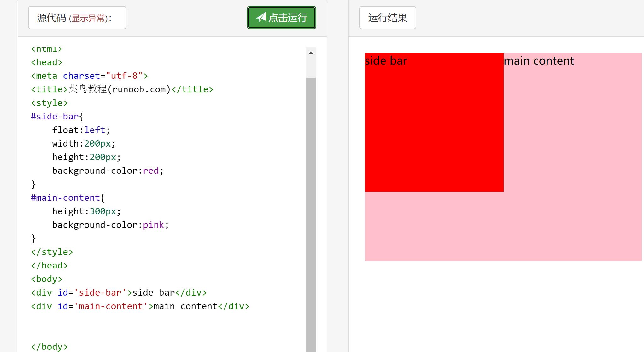Click the '#side-bar{' selector line
Viewport: 644px width, 352px height.
click(57, 117)
